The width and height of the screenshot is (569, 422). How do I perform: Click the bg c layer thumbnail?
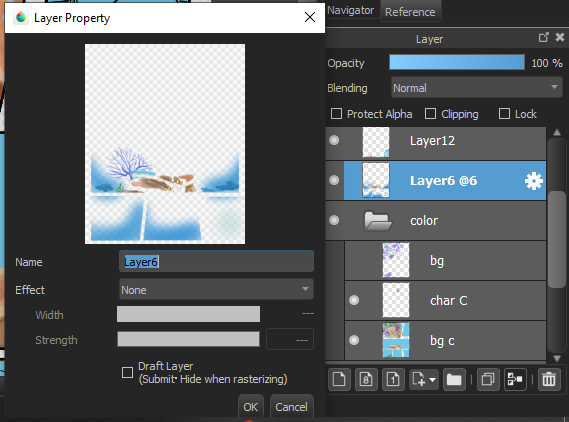[396, 340]
